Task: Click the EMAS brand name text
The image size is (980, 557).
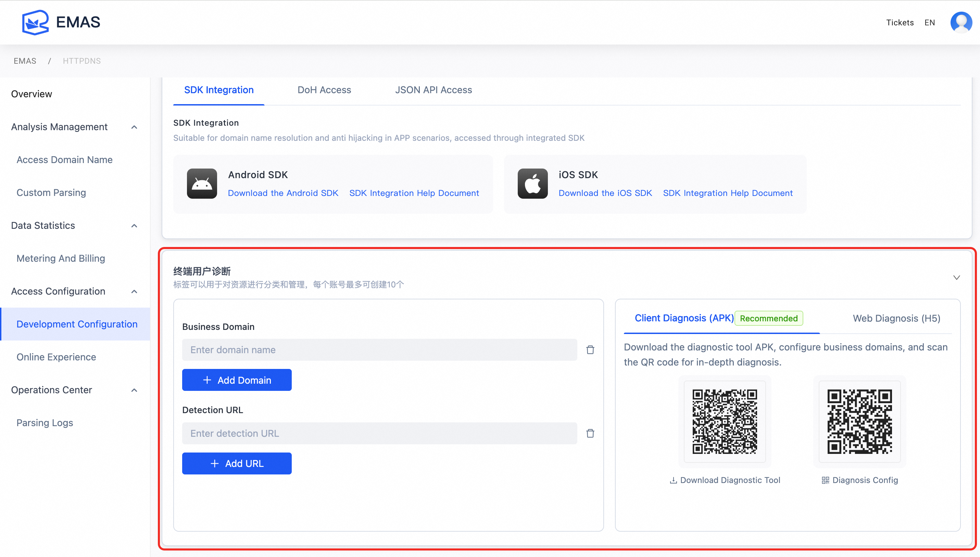Action: [x=78, y=22]
